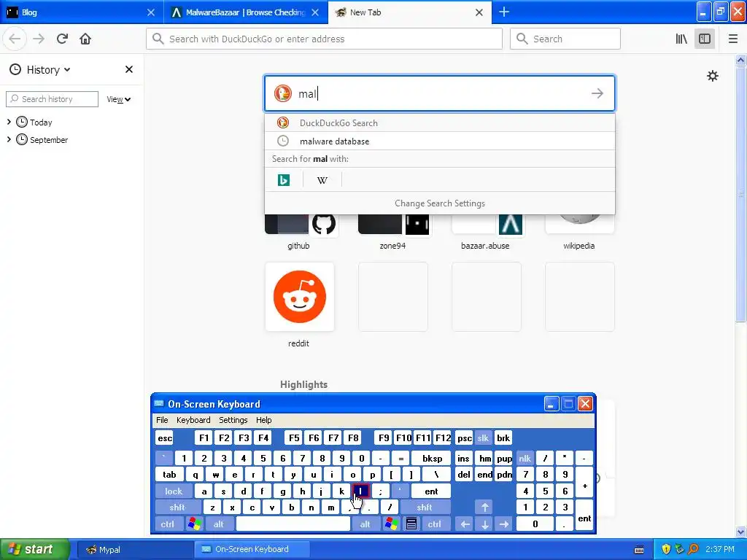Toggle the left ctrl key
The image size is (747, 560).
click(x=167, y=524)
